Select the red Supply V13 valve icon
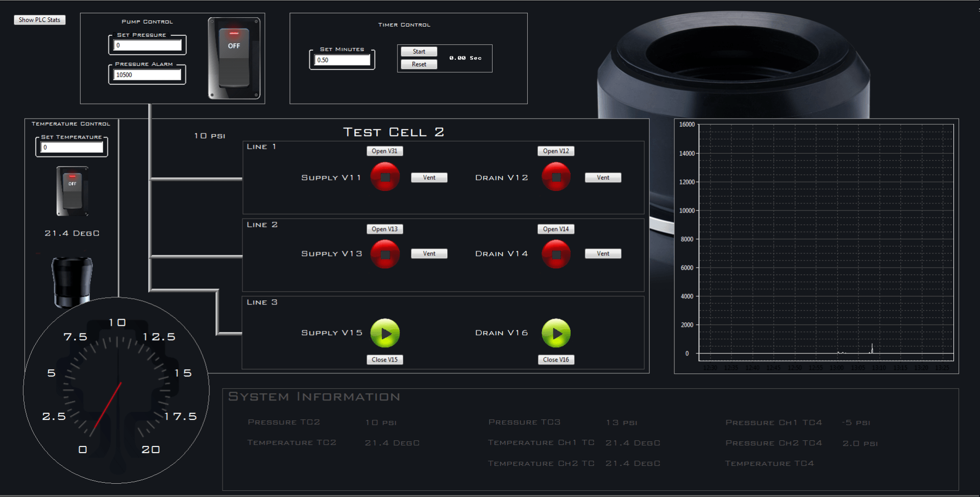980x497 pixels. pos(384,254)
